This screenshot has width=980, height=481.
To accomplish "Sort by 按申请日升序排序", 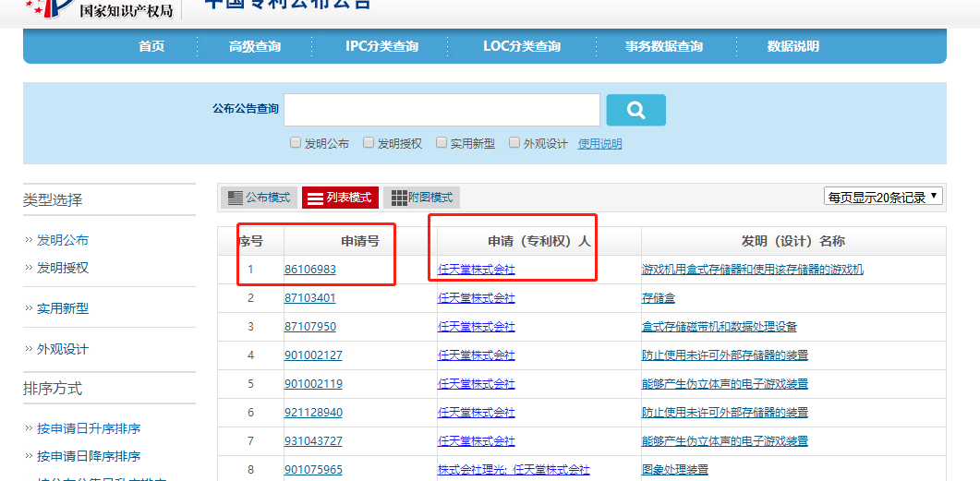I will [89, 428].
